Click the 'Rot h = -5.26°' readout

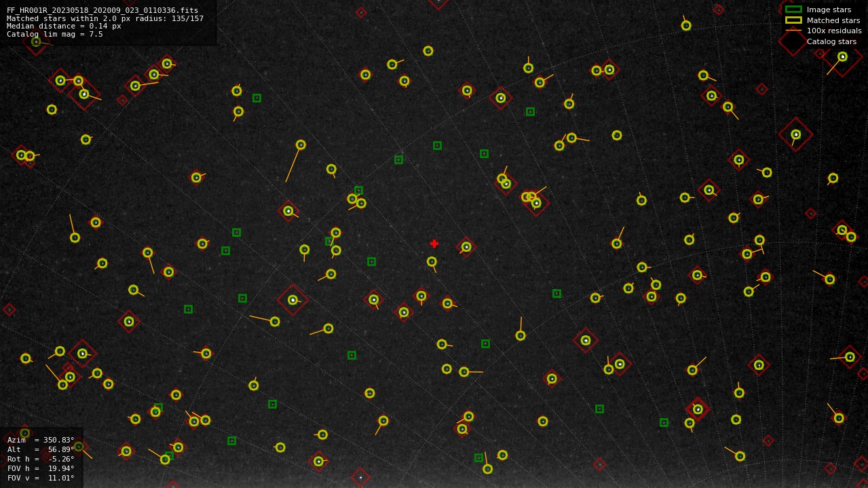pyautogui.click(x=41, y=459)
